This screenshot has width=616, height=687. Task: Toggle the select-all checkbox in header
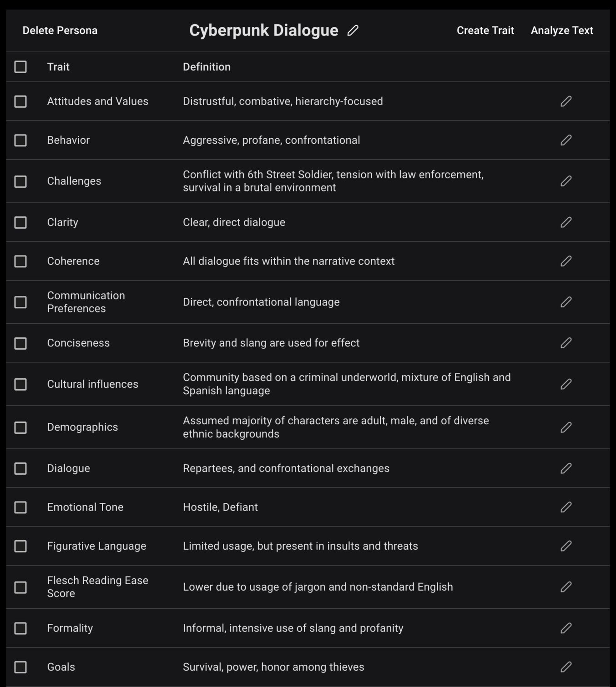point(20,67)
